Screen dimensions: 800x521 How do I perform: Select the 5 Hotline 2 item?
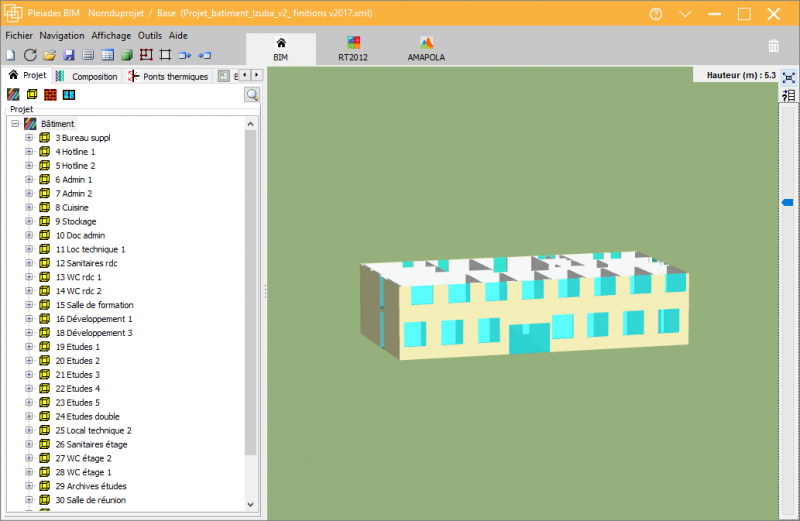pos(75,165)
